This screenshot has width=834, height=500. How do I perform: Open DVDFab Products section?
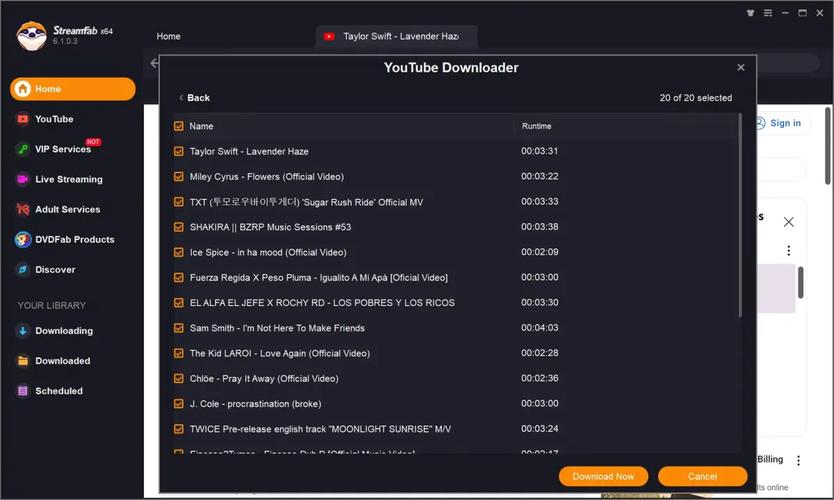[72, 239]
